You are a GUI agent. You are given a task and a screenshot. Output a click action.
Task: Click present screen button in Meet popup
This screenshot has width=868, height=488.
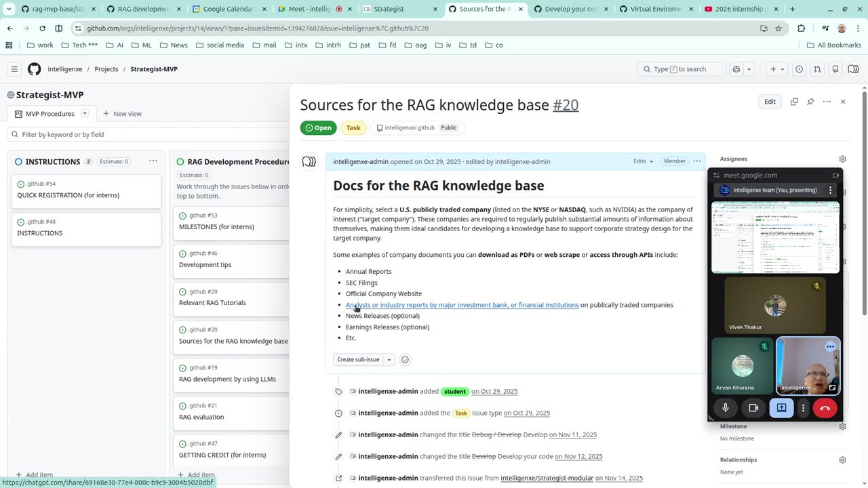coord(781,408)
